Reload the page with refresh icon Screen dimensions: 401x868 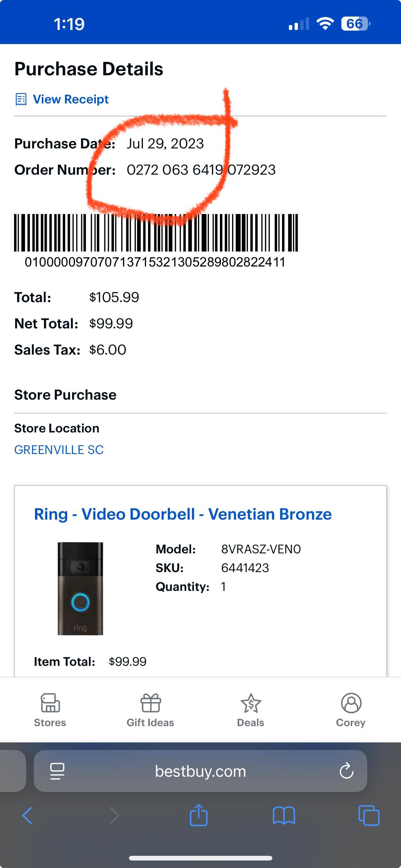coord(346,771)
